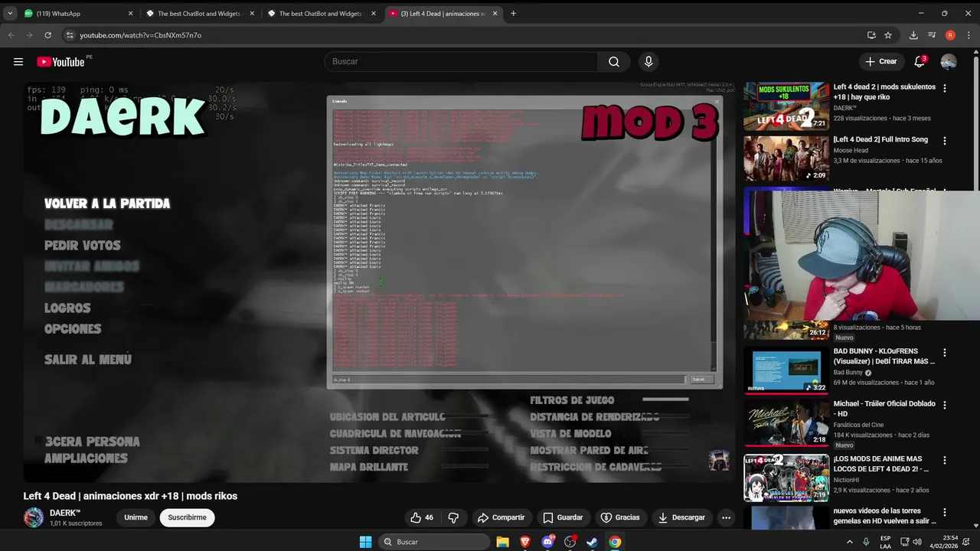
Task: Open BAD BUNNY KLOuFRENS video thumbnail
Action: point(786,371)
